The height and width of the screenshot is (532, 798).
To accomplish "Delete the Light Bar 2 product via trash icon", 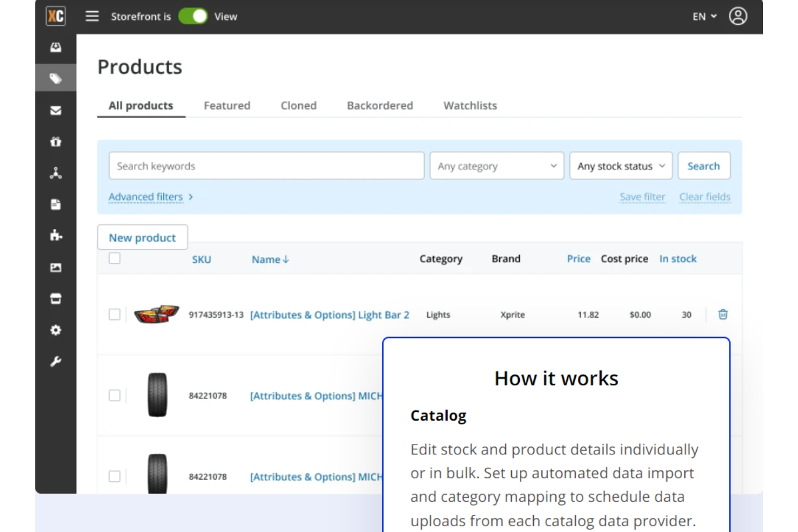I will click(723, 314).
